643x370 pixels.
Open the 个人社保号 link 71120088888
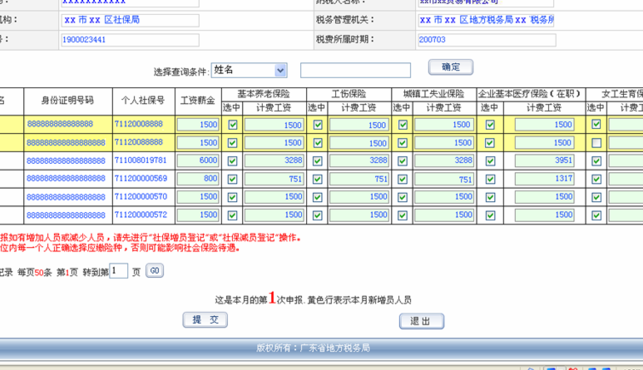(139, 142)
